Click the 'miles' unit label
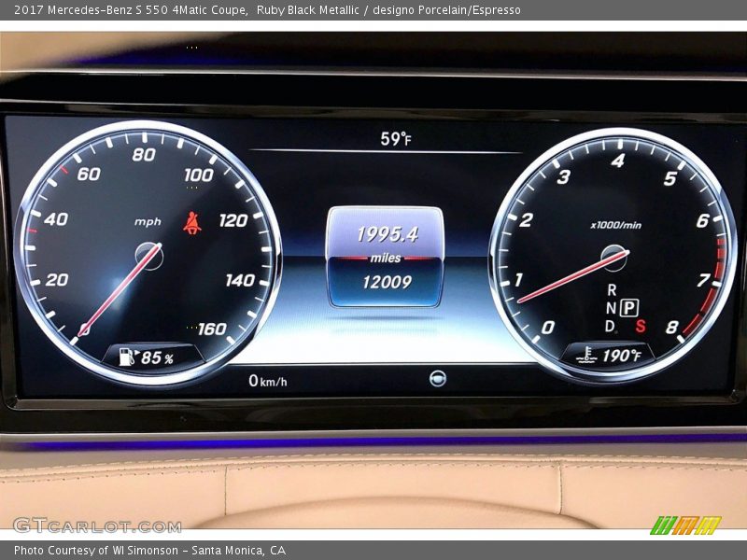The height and width of the screenshot is (560, 747). (386, 259)
